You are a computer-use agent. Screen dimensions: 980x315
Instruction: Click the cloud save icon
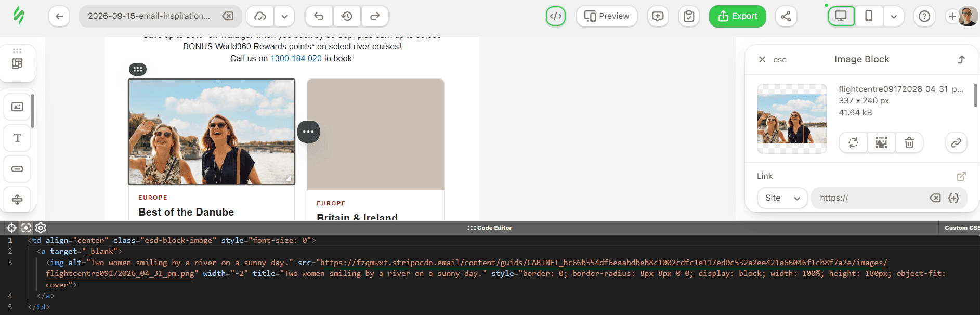click(260, 16)
